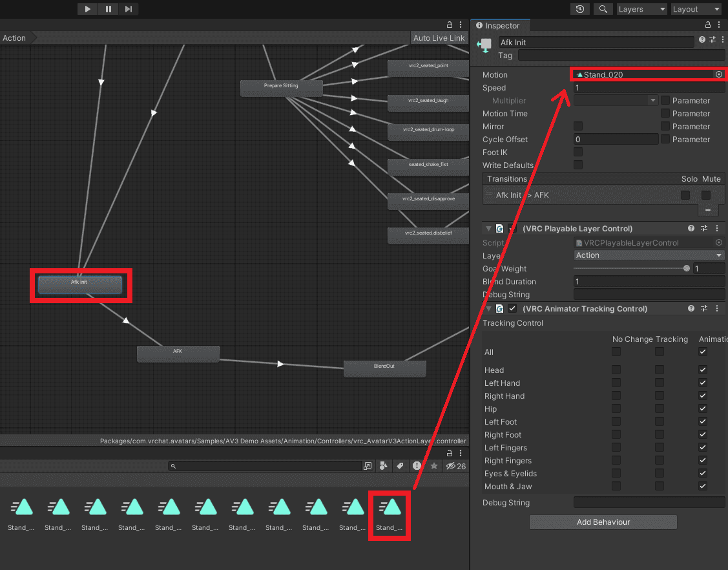Uncheck the Head Animation tracking checkbox

pos(703,370)
